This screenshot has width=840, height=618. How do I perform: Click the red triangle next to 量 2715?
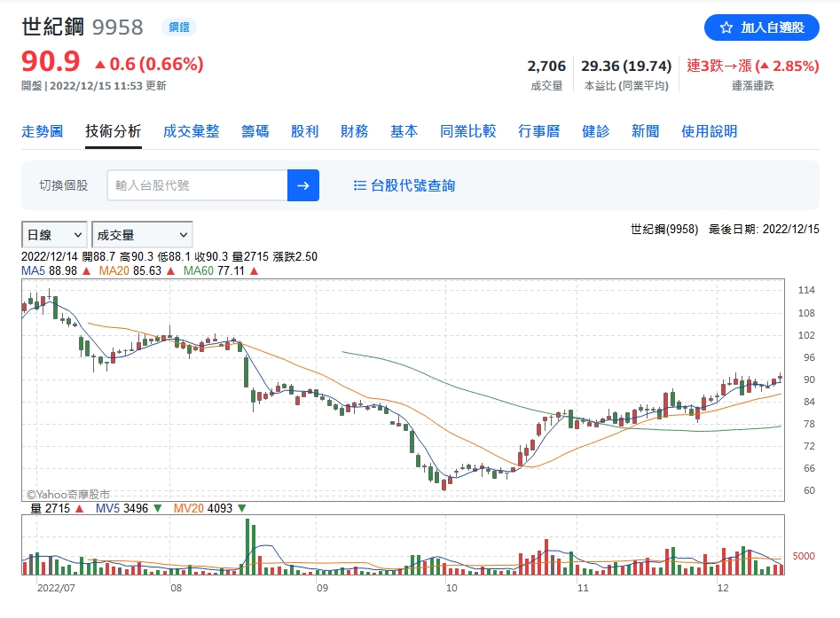79,508
